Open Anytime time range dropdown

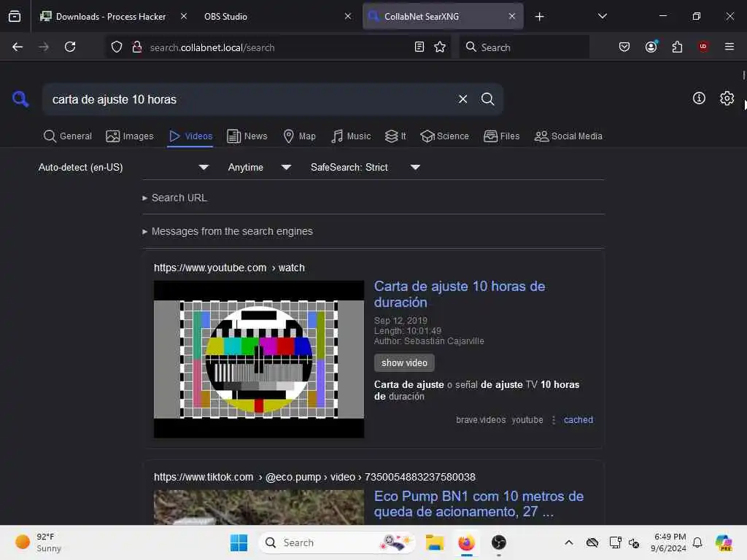click(x=259, y=167)
